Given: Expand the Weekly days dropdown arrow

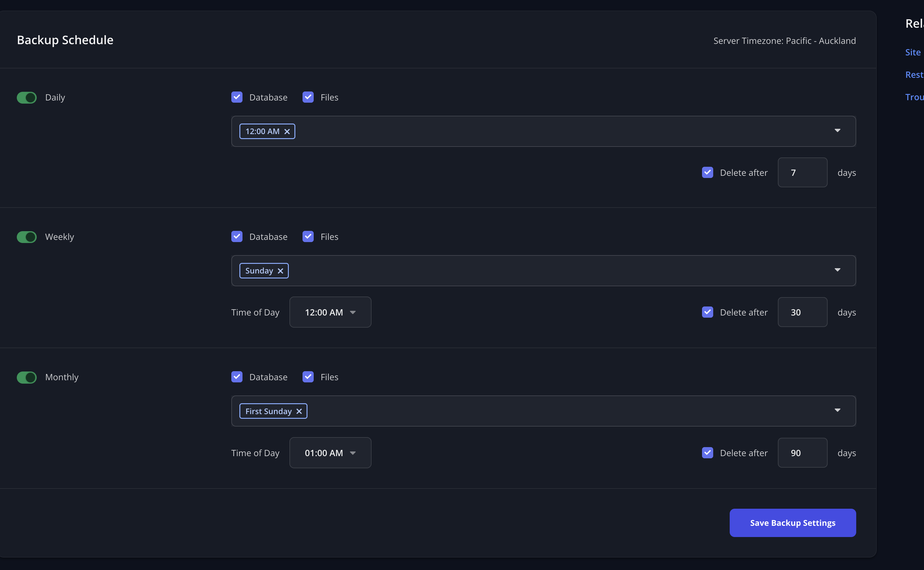Looking at the screenshot, I should (837, 270).
